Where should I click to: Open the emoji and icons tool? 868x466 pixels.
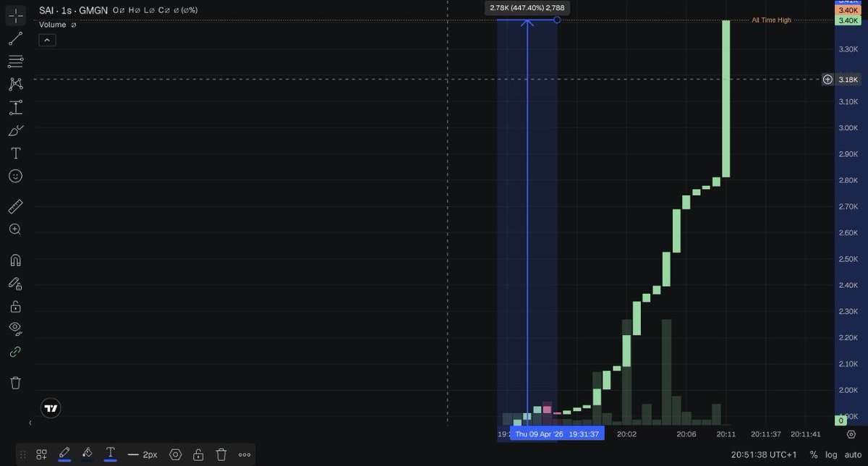tap(16, 176)
